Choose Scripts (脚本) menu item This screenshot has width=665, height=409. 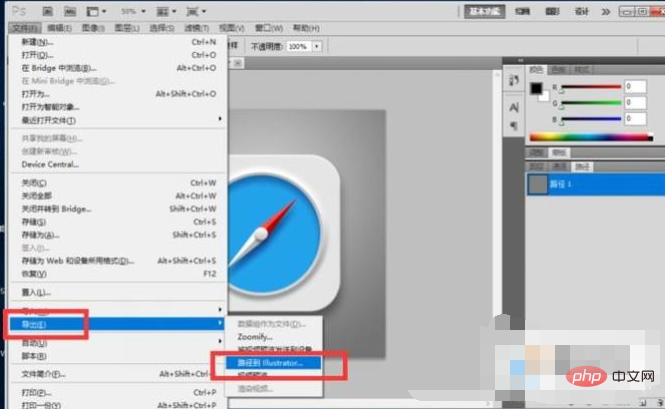118,356
